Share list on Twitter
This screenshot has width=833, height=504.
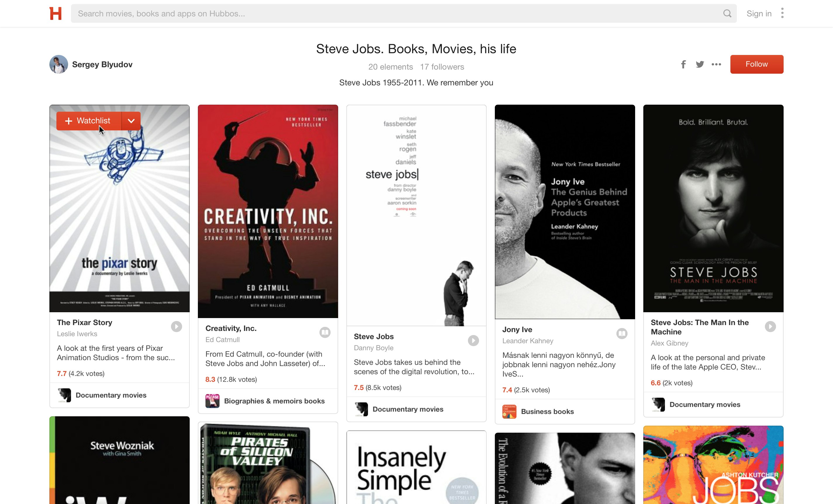point(700,64)
